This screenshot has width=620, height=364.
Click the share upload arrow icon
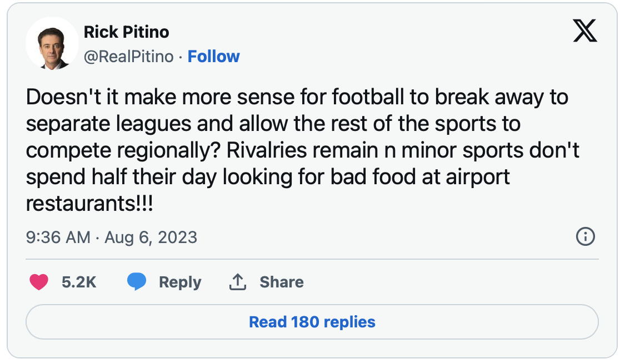237,282
